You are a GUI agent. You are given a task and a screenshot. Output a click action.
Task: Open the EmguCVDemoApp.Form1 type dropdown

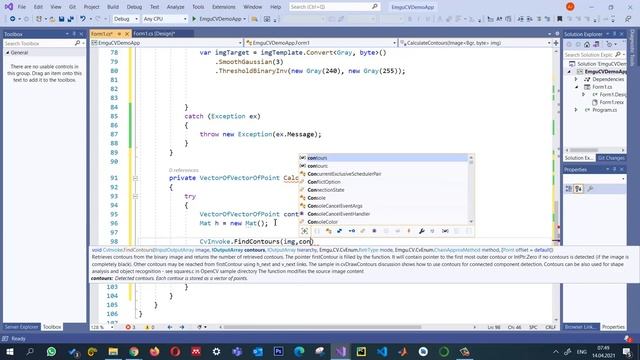point(321,42)
